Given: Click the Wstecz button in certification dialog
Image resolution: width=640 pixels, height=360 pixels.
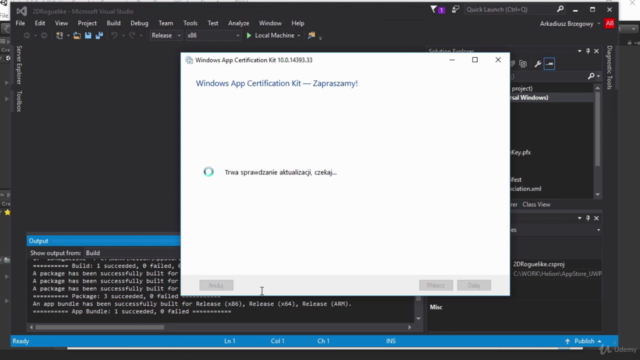Looking at the screenshot, I should click(436, 285).
